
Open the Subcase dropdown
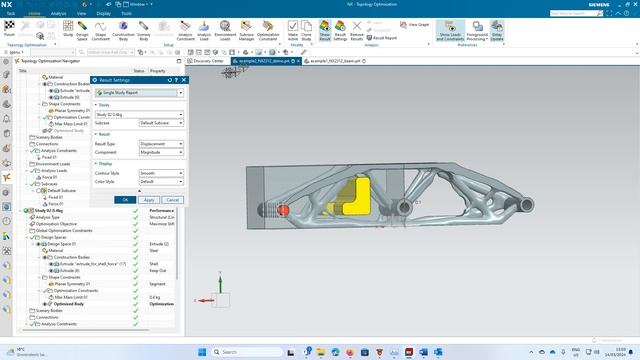coord(161,123)
